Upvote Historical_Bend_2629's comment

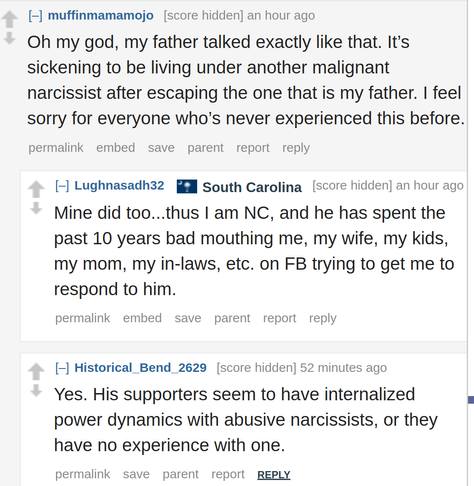click(36, 371)
